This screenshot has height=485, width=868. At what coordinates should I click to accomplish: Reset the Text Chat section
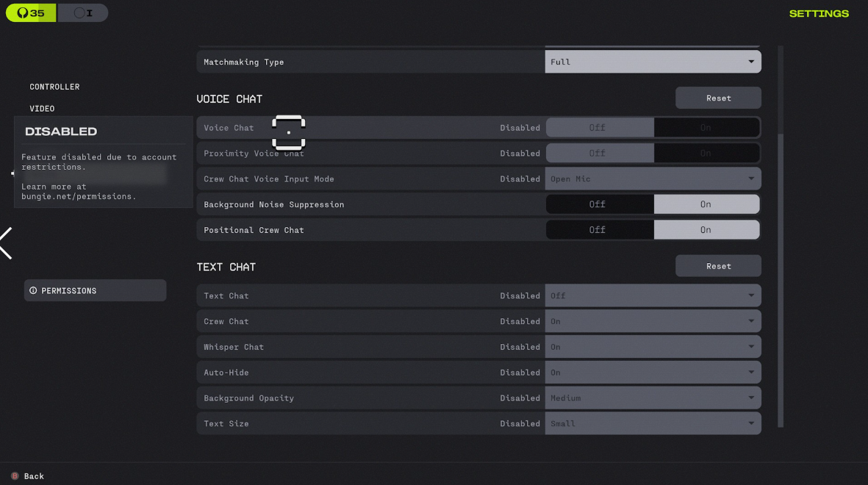click(x=718, y=266)
